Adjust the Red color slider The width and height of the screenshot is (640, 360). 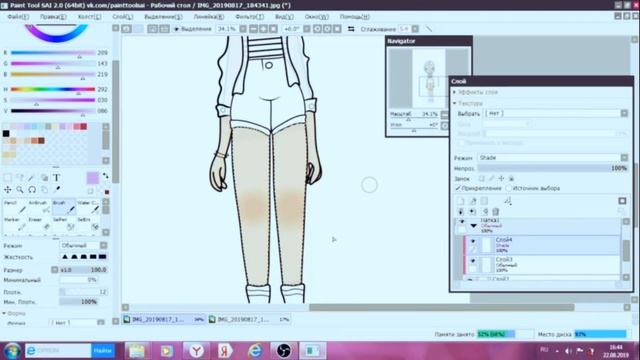point(53,53)
